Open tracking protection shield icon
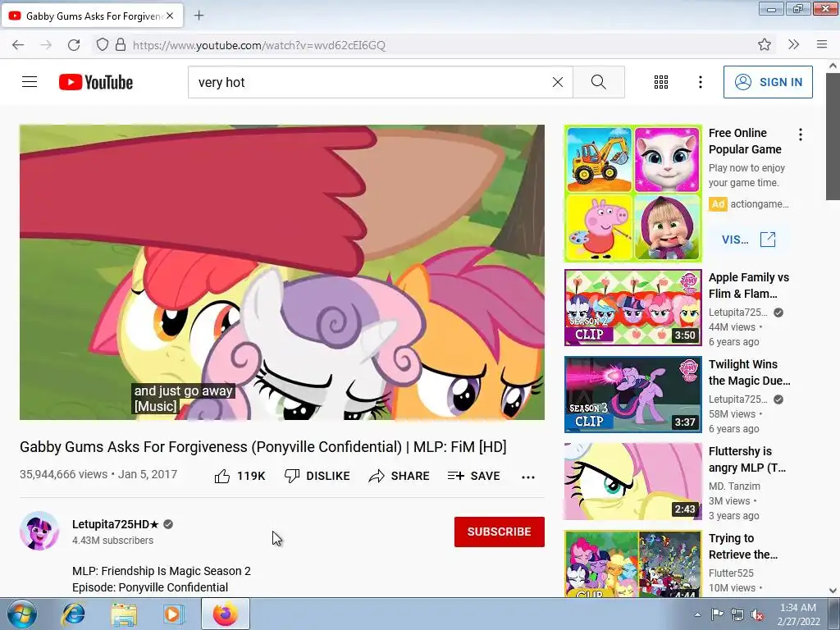The width and height of the screenshot is (840, 630). tap(103, 44)
